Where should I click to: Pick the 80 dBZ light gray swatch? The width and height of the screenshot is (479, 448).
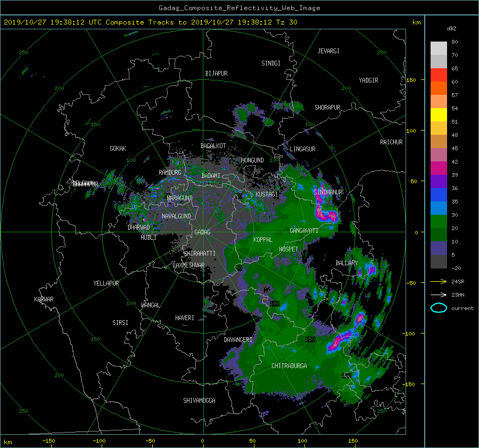[439, 48]
